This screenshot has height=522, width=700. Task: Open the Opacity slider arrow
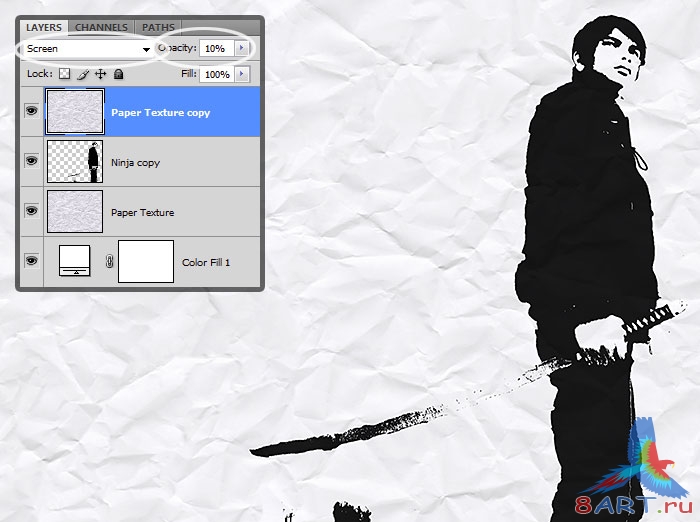(242, 48)
